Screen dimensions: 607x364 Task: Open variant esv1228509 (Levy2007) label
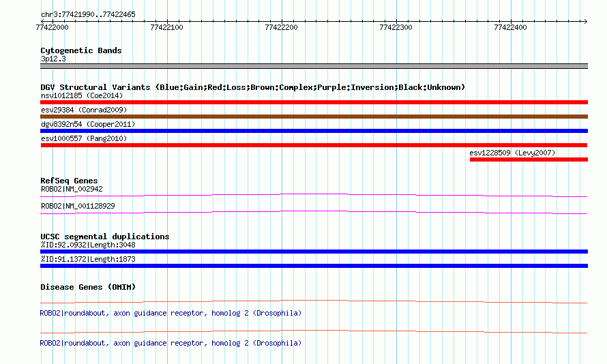pos(512,153)
